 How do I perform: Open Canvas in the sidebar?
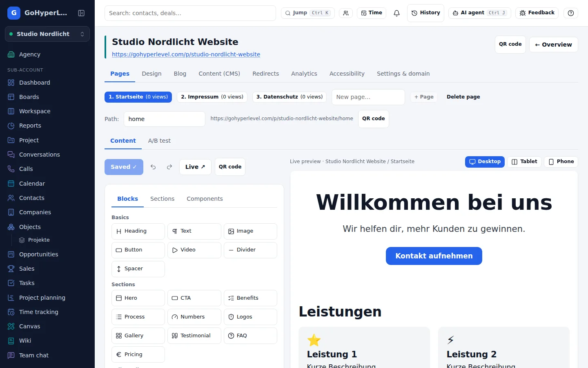click(x=47, y=326)
